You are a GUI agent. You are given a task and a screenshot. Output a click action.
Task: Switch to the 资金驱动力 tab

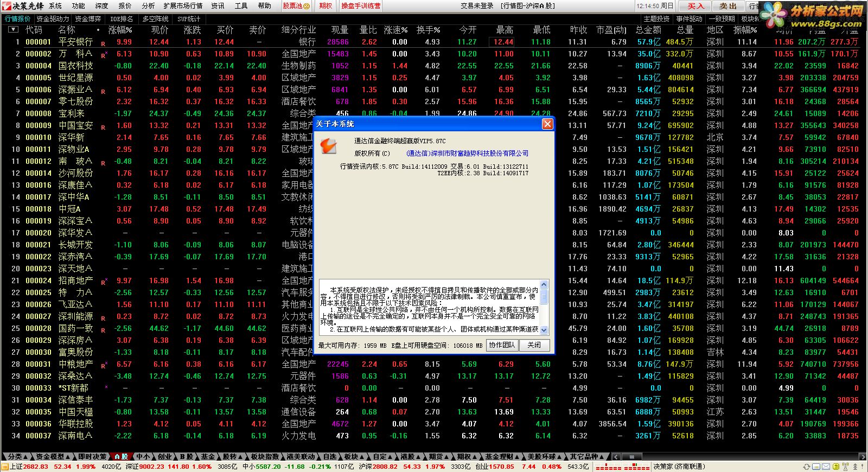click(x=53, y=18)
